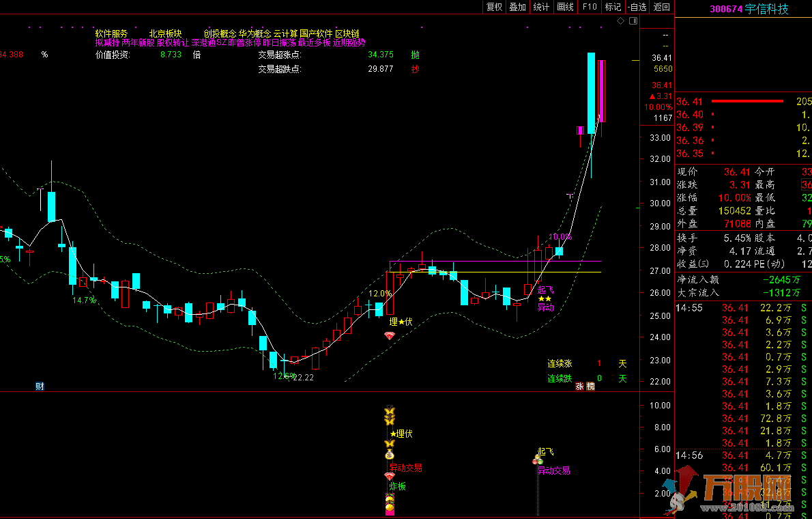The width and height of the screenshot is (812, 519).
Task: Click the 北京板块 region tag
Action: click(x=166, y=33)
